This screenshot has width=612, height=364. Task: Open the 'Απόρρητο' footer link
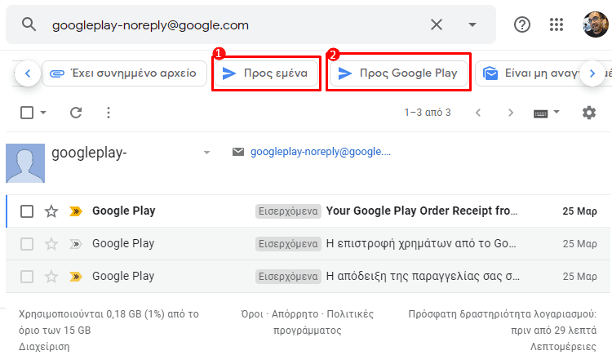[x=295, y=314]
